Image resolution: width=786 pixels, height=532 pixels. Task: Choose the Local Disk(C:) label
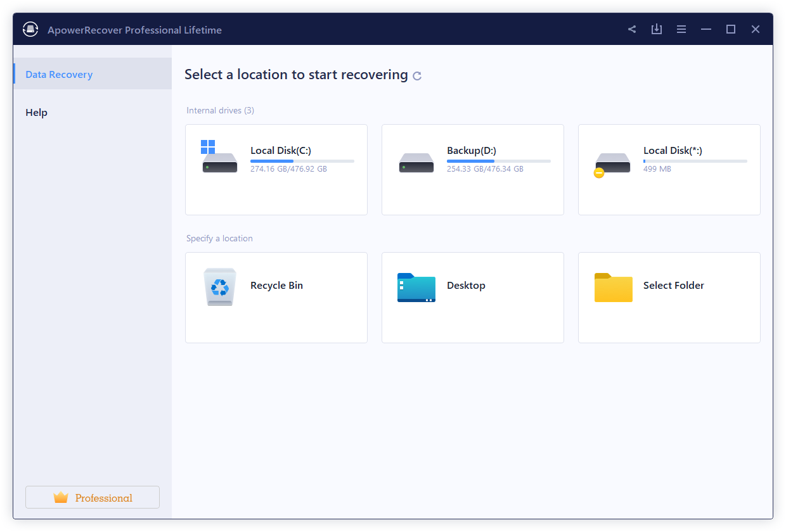281,150
